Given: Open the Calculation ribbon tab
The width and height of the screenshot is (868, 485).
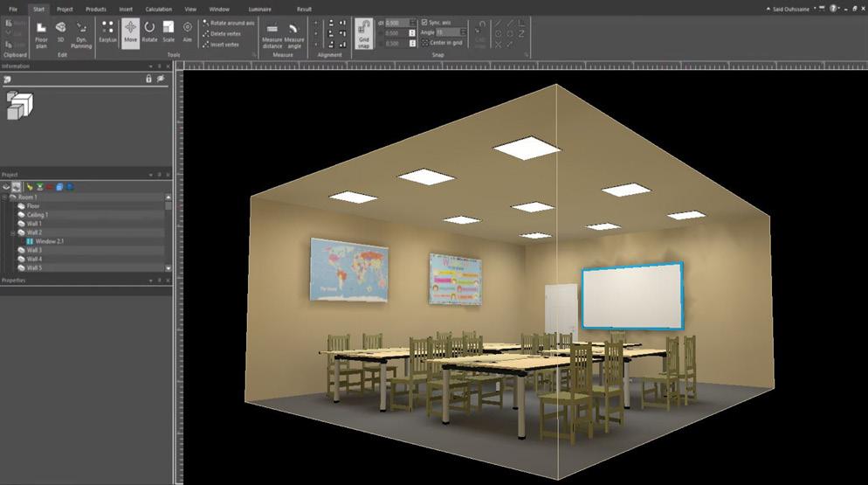Looking at the screenshot, I should pos(158,9).
